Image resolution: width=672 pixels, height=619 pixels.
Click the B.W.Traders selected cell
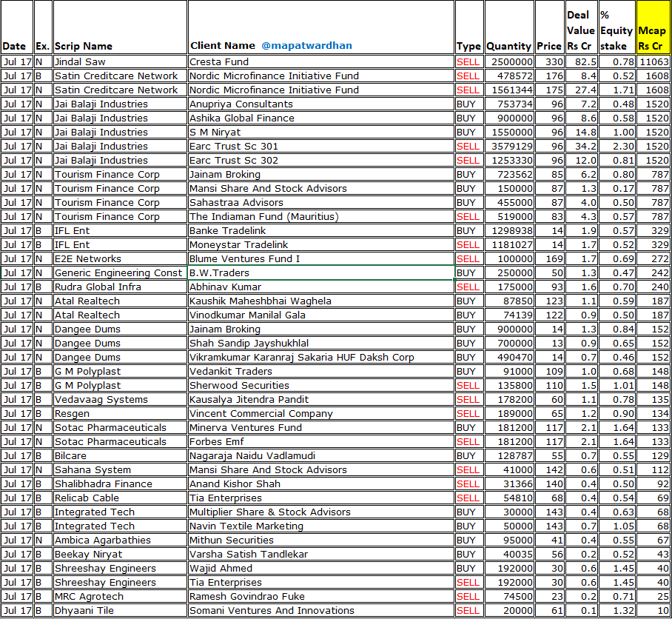point(321,272)
